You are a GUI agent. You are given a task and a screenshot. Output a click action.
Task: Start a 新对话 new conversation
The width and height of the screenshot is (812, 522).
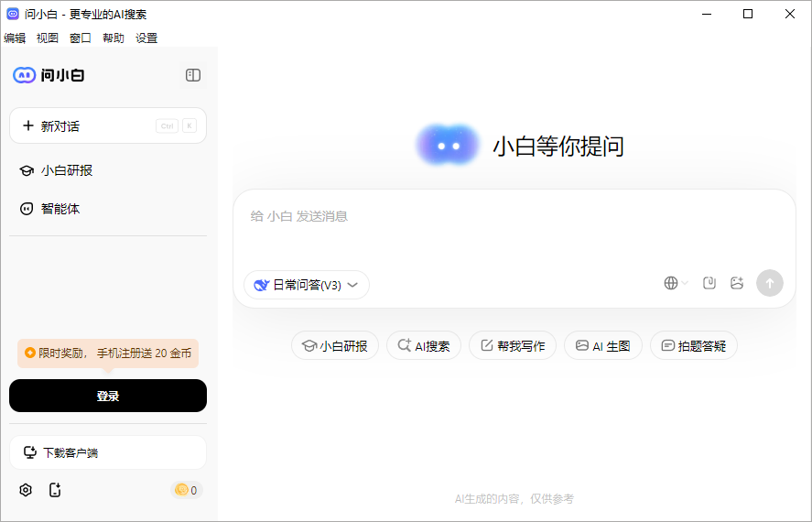[108, 126]
